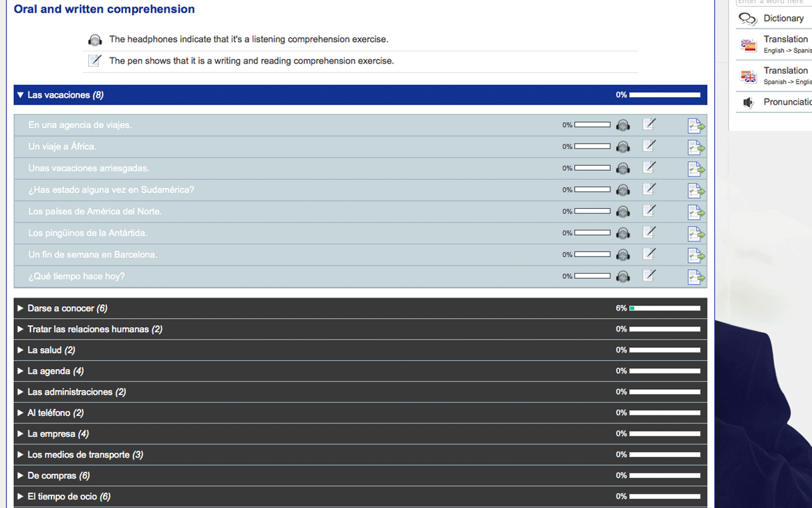Click the 'Oral and written comprehension' heading

(105, 10)
